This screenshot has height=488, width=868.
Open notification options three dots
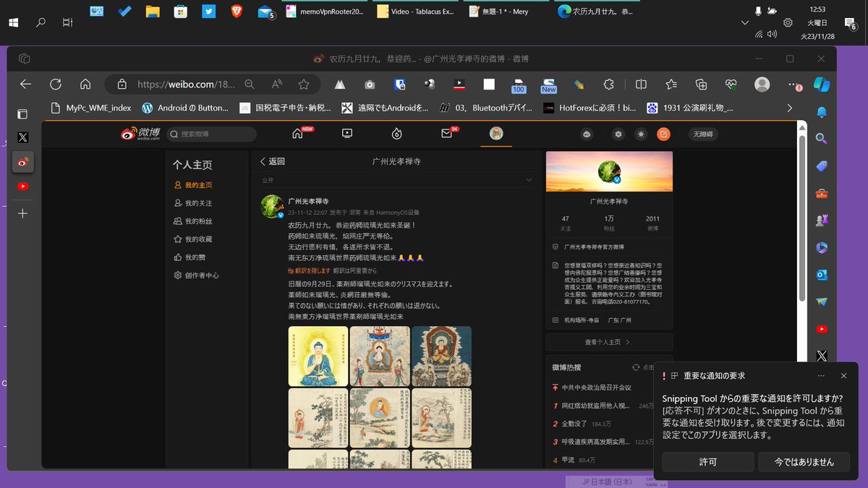click(821, 376)
